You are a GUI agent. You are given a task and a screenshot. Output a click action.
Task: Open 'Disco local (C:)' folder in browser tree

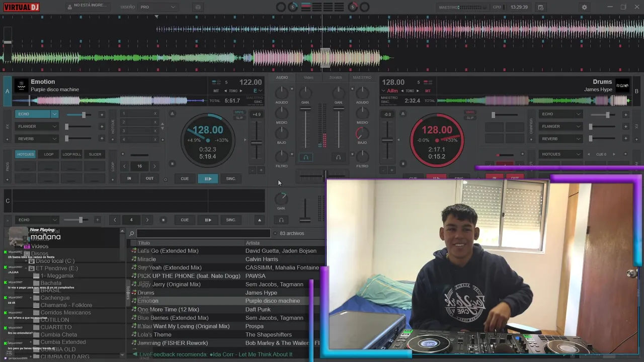[55, 261]
